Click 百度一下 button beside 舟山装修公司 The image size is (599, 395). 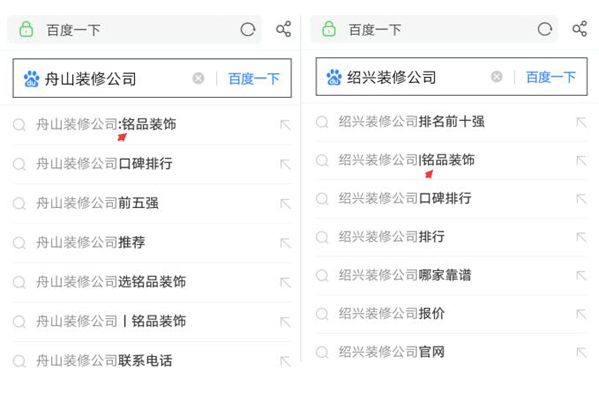pyautogui.click(x=254, y=79)
